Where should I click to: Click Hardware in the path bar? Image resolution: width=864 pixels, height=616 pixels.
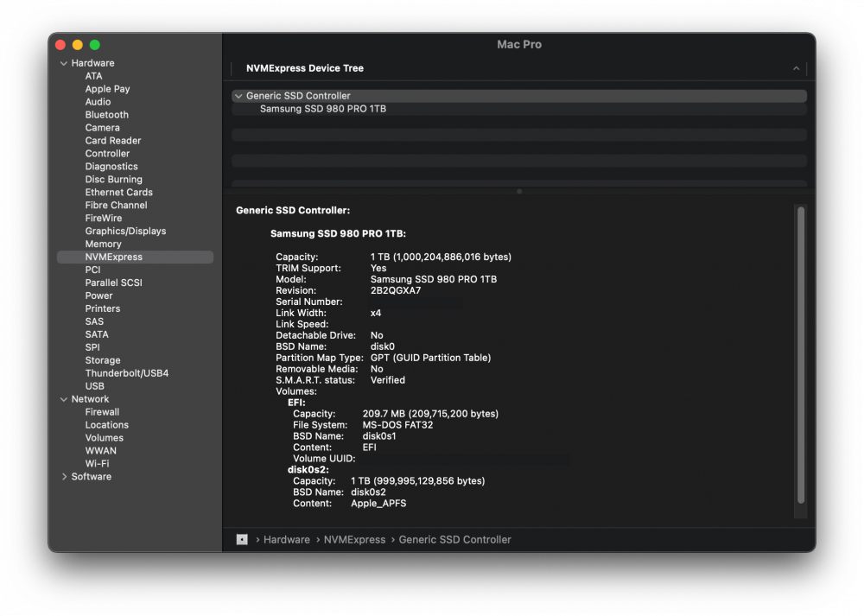tap(287, 540)
